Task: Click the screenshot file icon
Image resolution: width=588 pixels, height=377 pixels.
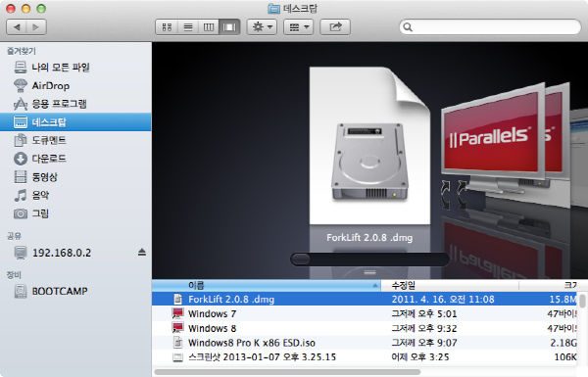Action: coord(177,357)
